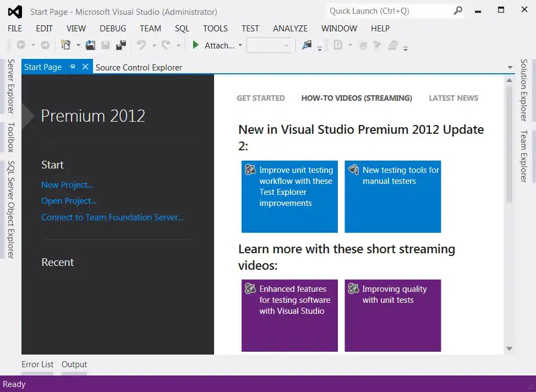Start debugging with green play icon

point(195,45)
